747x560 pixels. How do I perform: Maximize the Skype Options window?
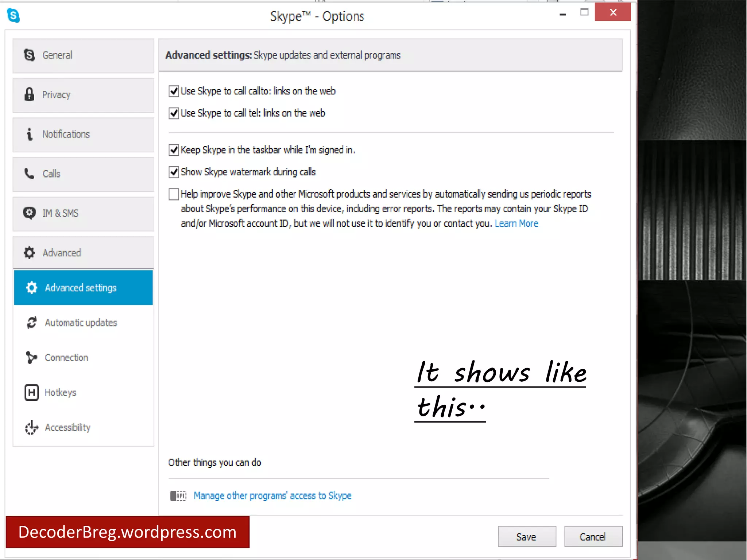point(584,12)
